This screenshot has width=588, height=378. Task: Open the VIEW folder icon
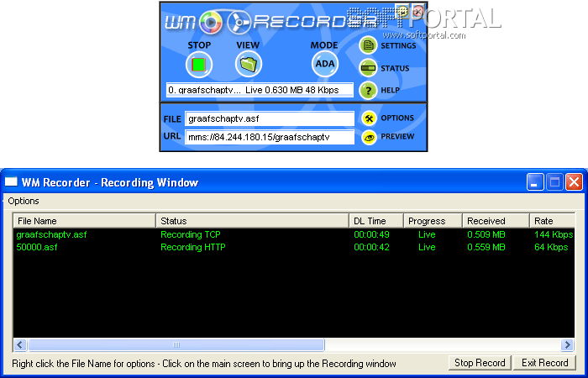(249, 65)
